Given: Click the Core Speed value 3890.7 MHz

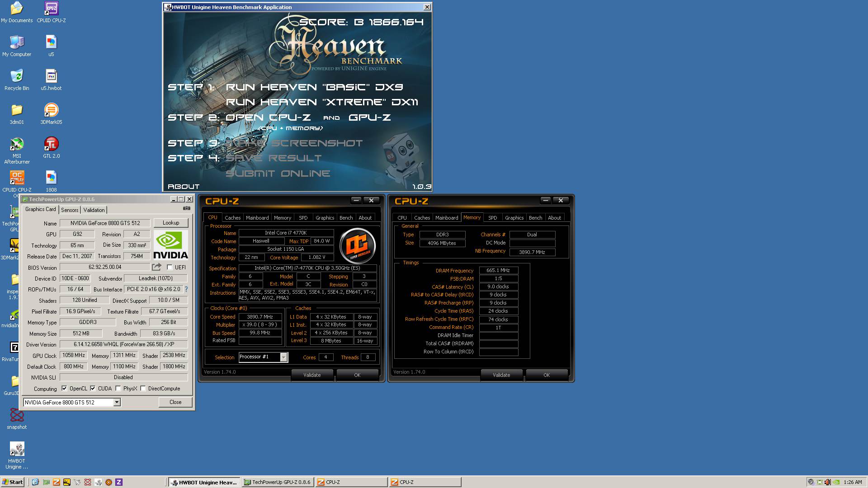Looking at the screenshot, I should click(260, 317).
